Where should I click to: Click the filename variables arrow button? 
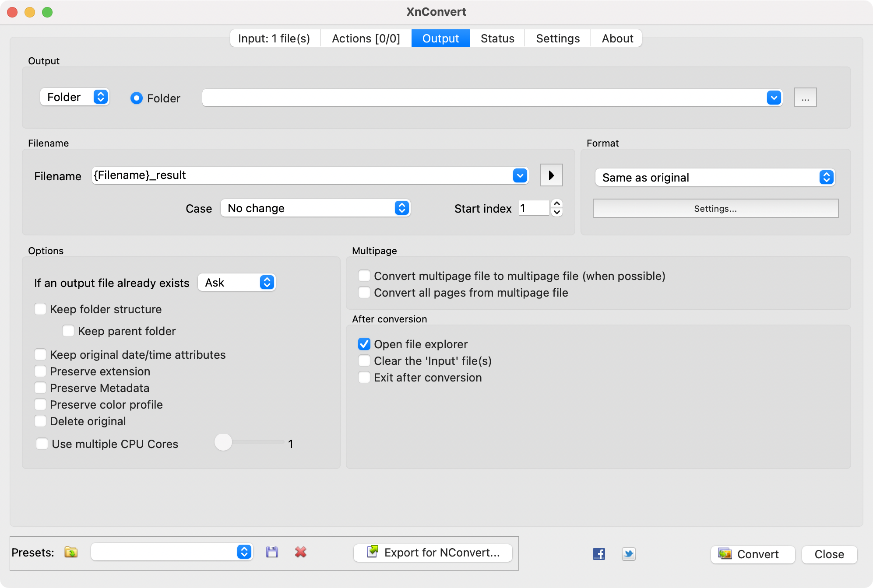tap(551, 175)
